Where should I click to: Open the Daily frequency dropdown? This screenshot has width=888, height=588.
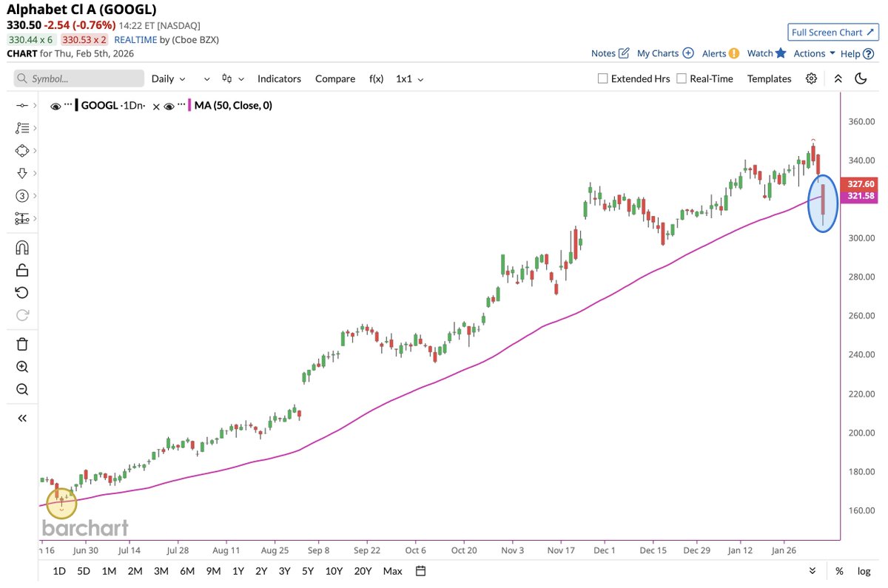coord(169,78)
